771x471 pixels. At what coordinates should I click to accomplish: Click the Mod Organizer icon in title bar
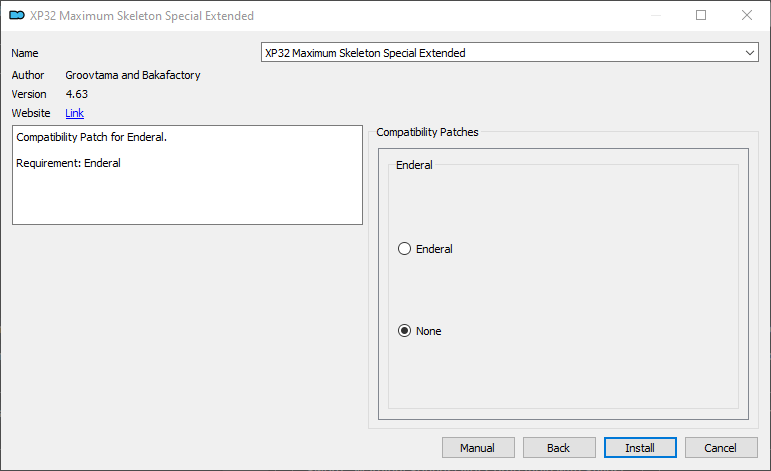tap(17, 15)
